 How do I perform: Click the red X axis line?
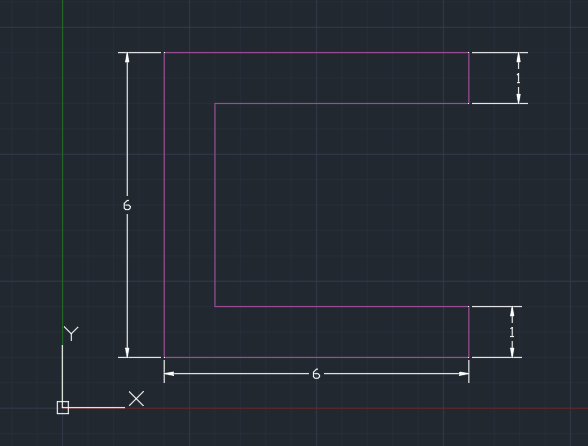(x=356, y=408)
